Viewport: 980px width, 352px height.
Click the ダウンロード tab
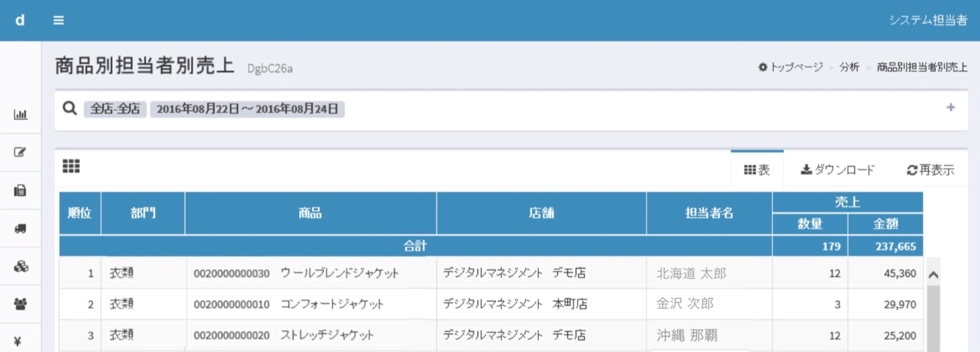click(x=837, y=169)
